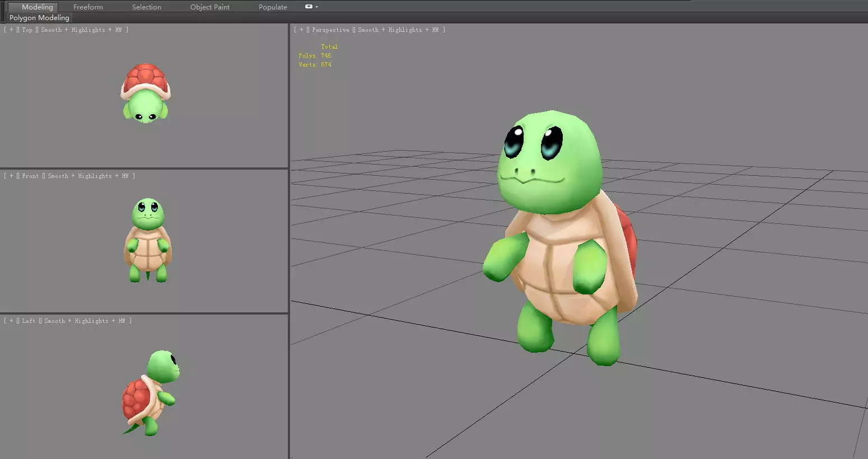This screenshot has width=868, height=459.
Task: Click the Front viewport view label
Action: (30, 176)
